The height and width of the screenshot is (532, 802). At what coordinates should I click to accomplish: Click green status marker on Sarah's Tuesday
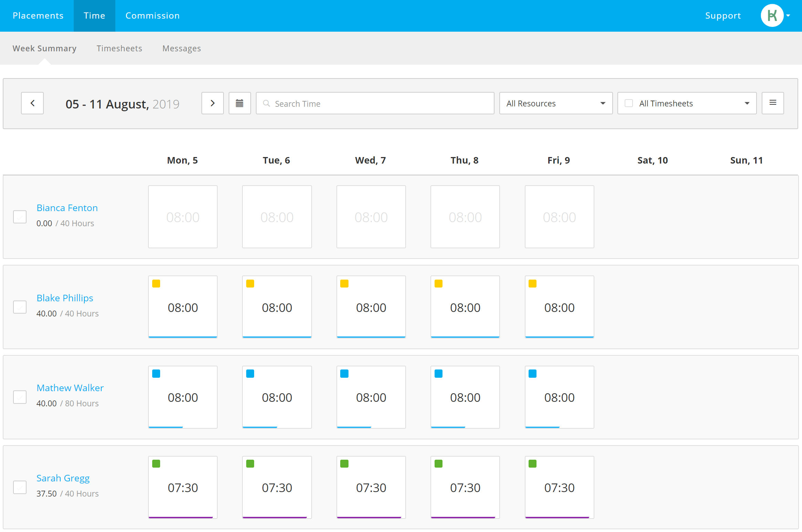250,464
